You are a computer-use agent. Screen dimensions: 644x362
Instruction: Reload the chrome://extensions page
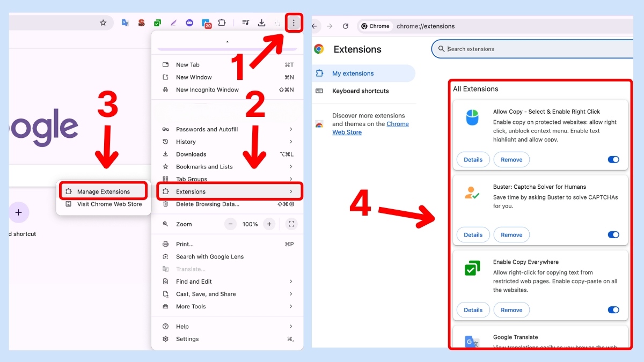pyautogui.click(x=346, y=26)
